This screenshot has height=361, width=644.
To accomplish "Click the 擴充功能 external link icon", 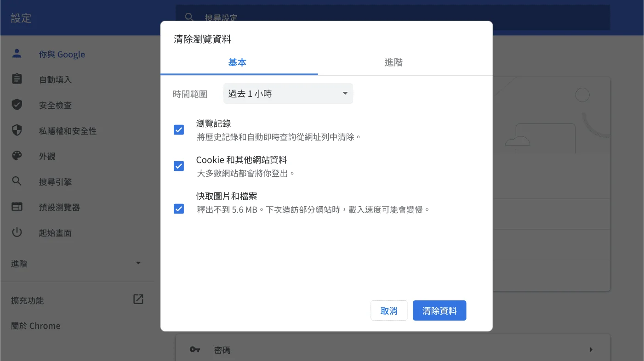I will 138,299.
